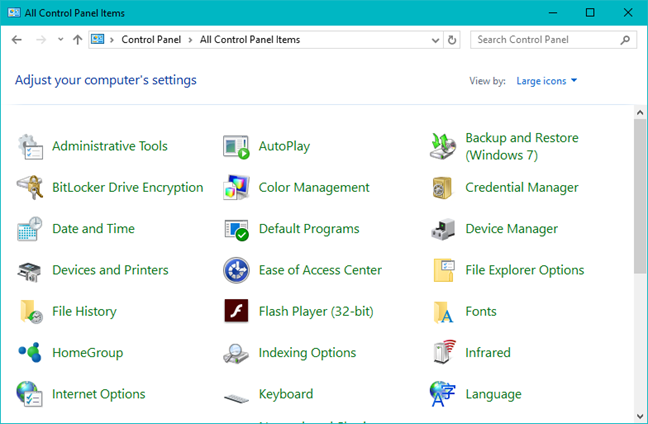Open the Infrared icon
Image resolution: width=648 pixels, height=424 pixels.
click(444, 352)
